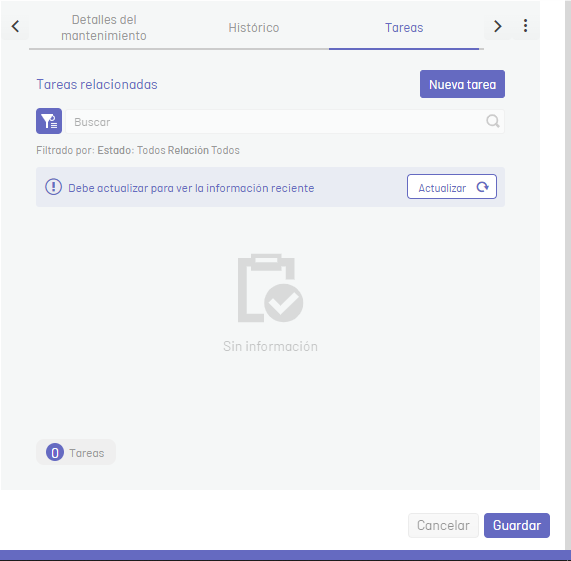Create a task with Nueva tarea

[462, 84]
